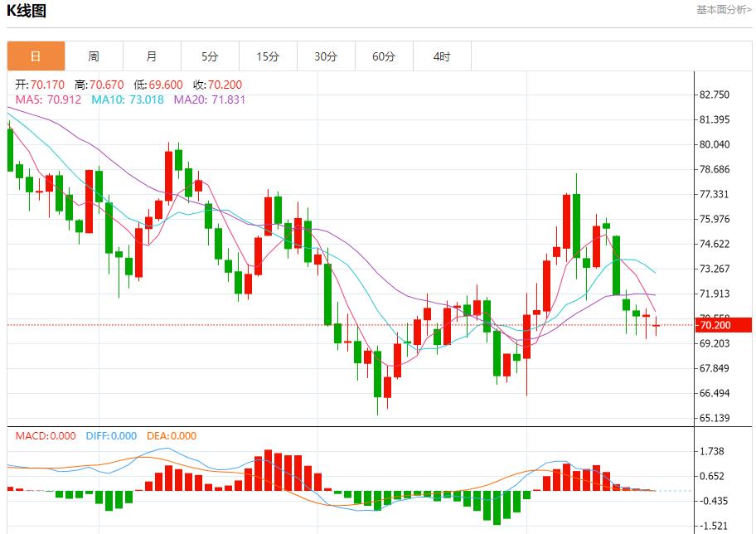Viewport: 756px width, 534px height.
Task: Open the 5分 interval tab
Action: pos(210,56)
